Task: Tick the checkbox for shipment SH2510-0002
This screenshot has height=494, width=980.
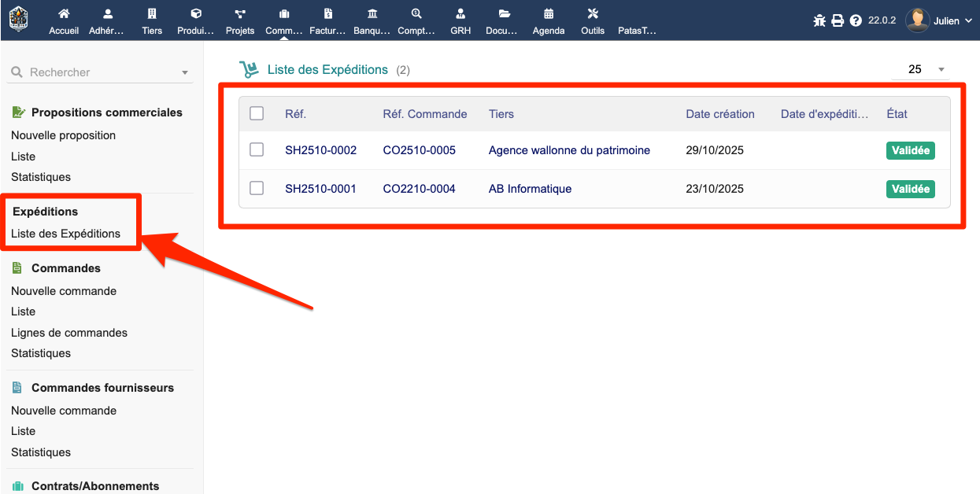Action: coord(257,149)
